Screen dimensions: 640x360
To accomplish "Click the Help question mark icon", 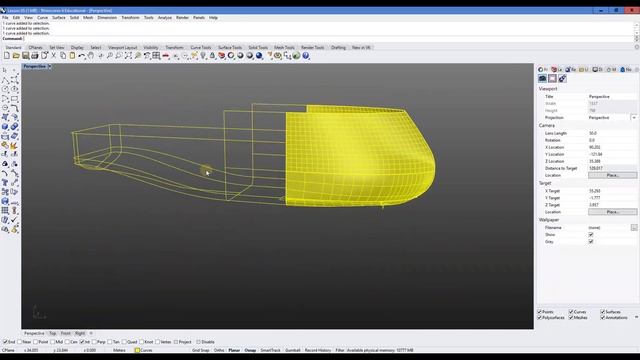I will point(306,56).
